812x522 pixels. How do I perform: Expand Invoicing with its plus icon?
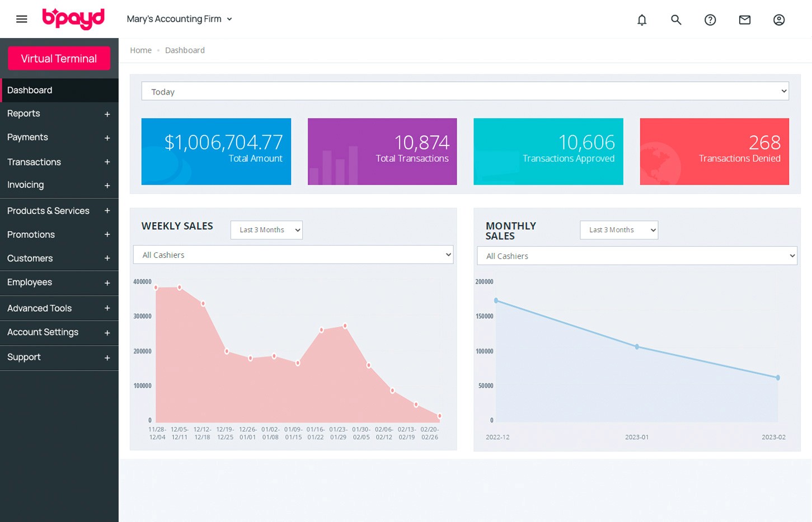(x=107, y=186)
